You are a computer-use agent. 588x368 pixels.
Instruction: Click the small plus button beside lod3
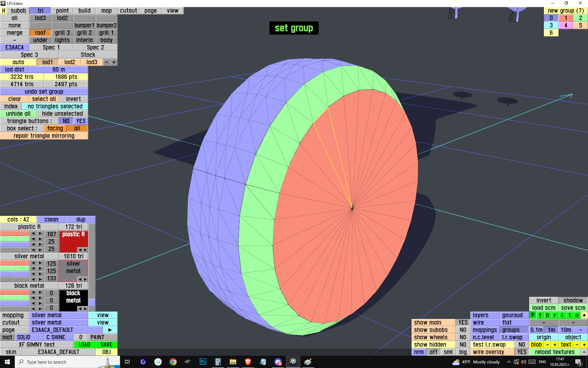click(x=114, y=62)
